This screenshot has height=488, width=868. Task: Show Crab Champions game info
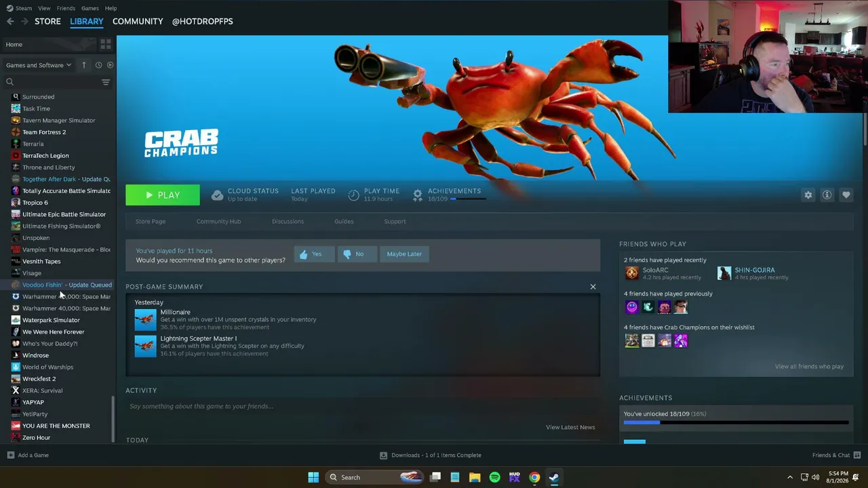click(x=827, y=195)
